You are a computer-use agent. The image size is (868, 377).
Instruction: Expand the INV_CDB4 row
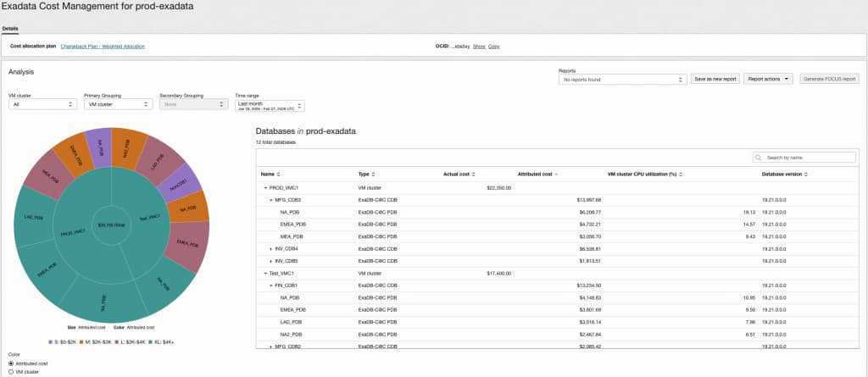click(270, 248)
